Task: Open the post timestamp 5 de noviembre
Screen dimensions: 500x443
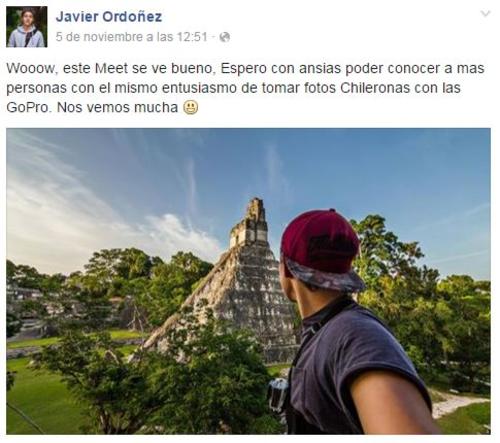Action: click(x=132, y=37)
